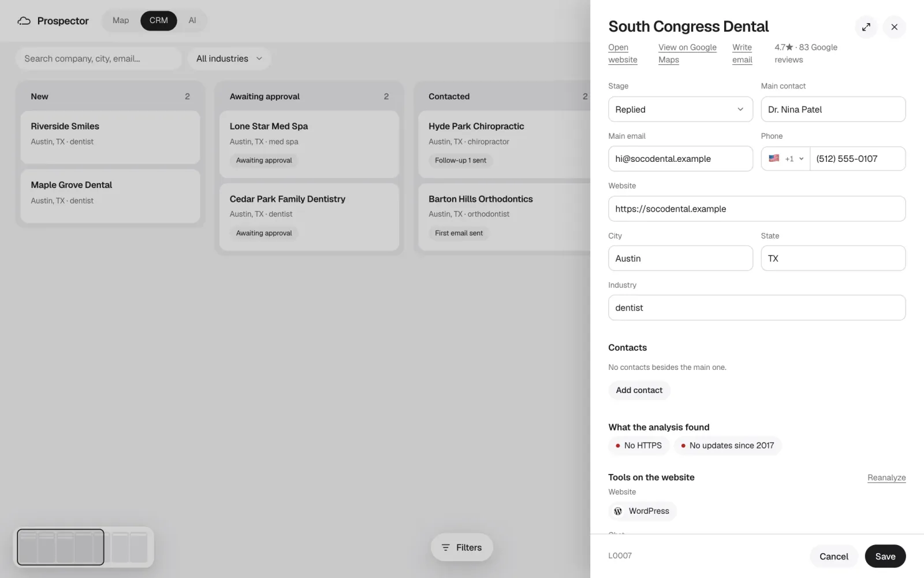The image size is (924, 578).
Task: Click the WordPress logo icon
Action: pyautogui.click(x=618, y=511)
